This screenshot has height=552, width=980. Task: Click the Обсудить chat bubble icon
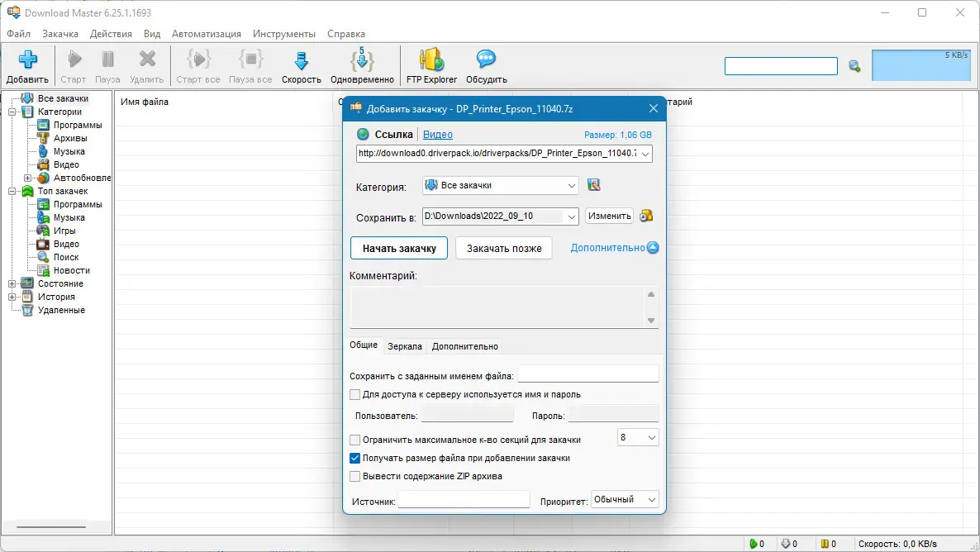pyautogui.click(x=486, y=59)
